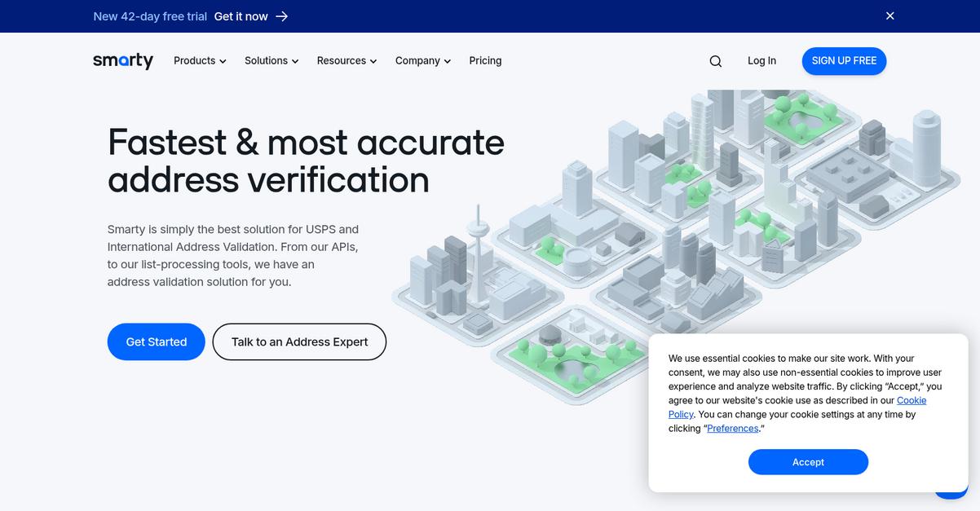
Task: Click the Fastest & most accurate heading
Action: [306, 161]
